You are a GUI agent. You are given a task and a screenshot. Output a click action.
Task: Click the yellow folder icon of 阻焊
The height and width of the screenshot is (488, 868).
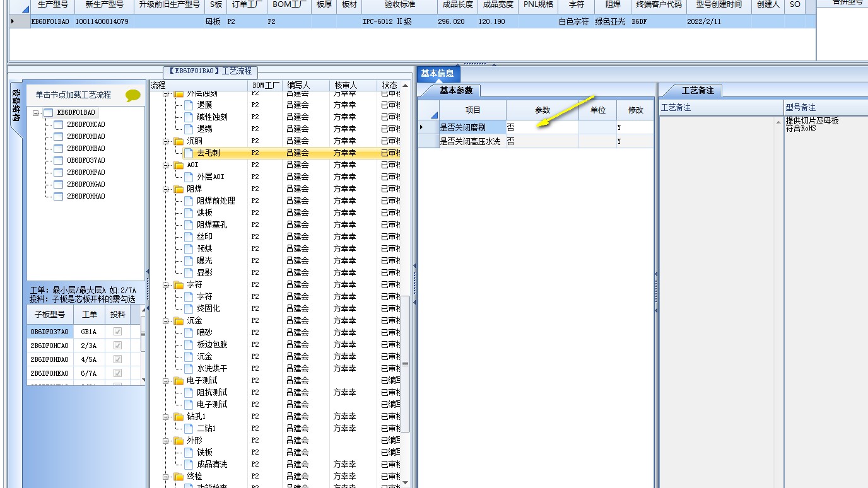pos(179,189)
